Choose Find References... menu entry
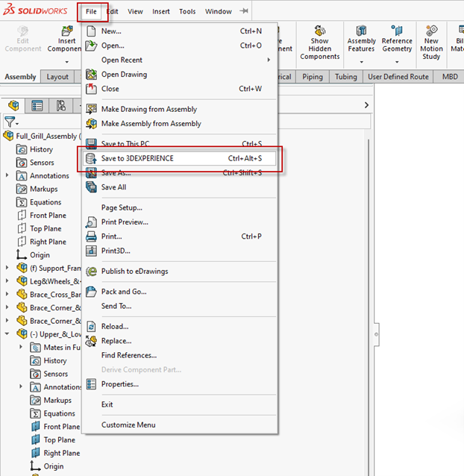The image size is (464, 476). [x=180, y=355]
